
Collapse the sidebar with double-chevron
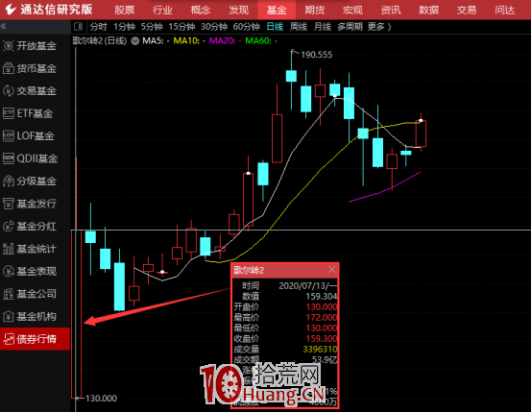(x=4, y=26)
